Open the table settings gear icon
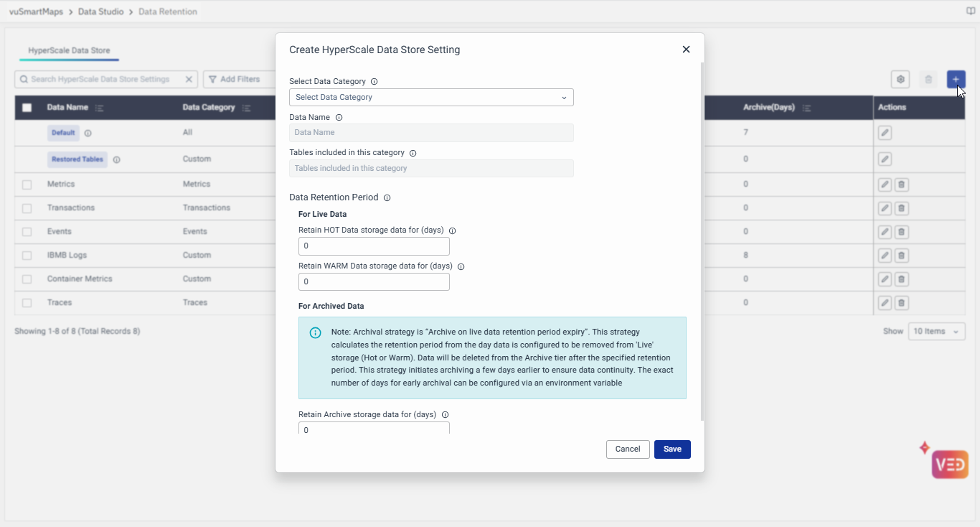This screenshot has height=527, width=980. tap(900, 80)
